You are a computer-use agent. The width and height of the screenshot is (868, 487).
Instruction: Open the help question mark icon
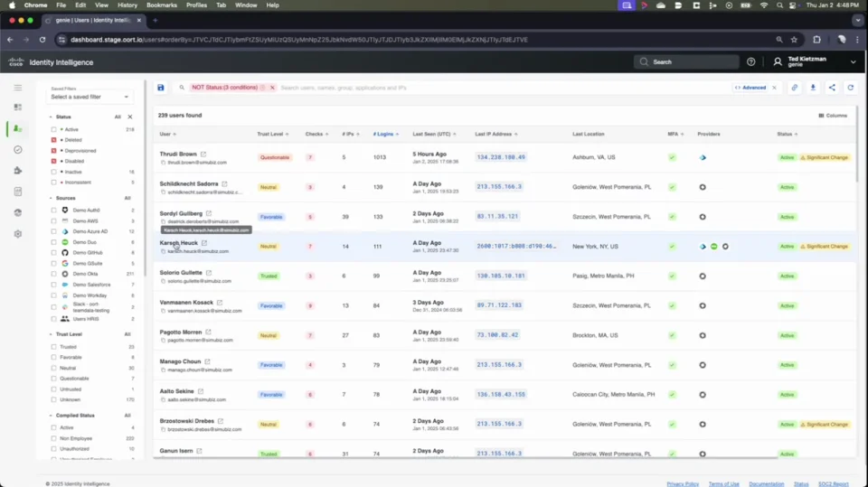[x=750, y=62]
